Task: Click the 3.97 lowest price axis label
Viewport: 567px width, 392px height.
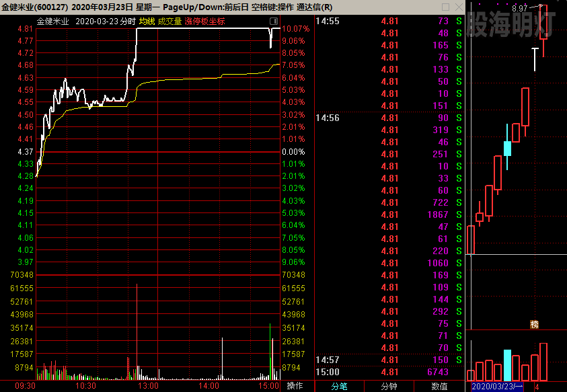Action: coord(26,262)
